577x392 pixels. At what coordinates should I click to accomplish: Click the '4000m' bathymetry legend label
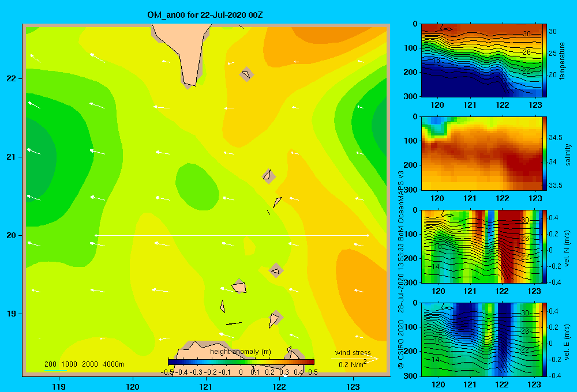[113, 364]
